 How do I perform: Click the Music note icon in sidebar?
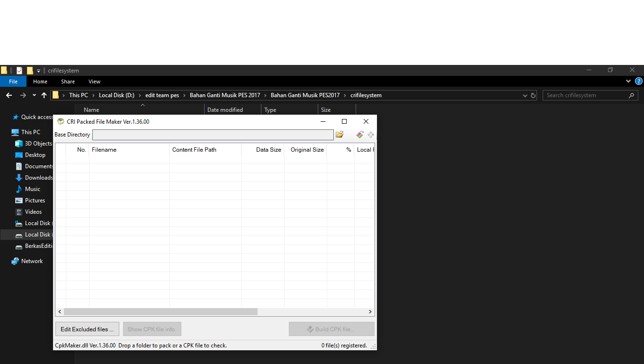tap(19, 189)
